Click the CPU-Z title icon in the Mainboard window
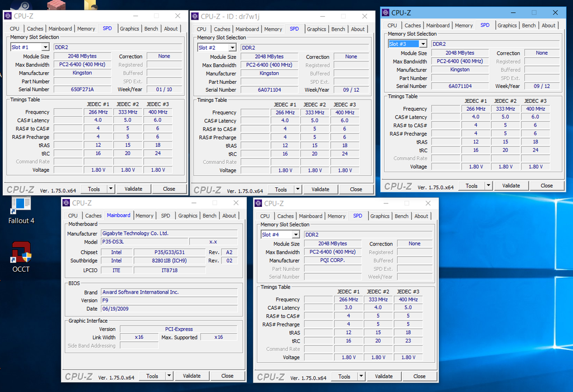The image size is (573, 392). (x=66, y=203)
